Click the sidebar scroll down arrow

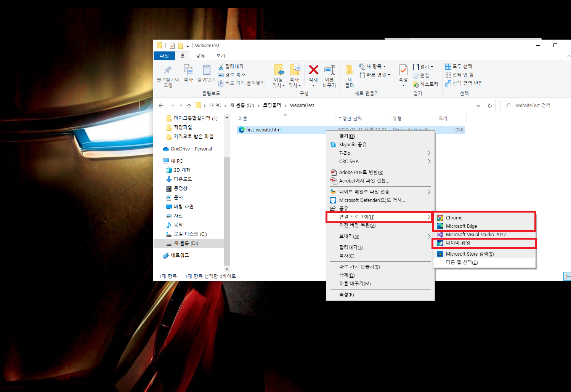[227, 269]
